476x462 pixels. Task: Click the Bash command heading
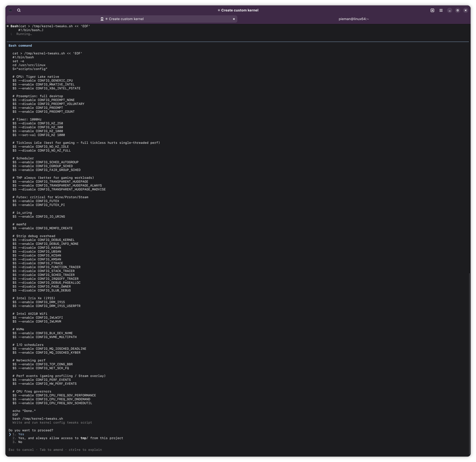[x=20, y=46]
